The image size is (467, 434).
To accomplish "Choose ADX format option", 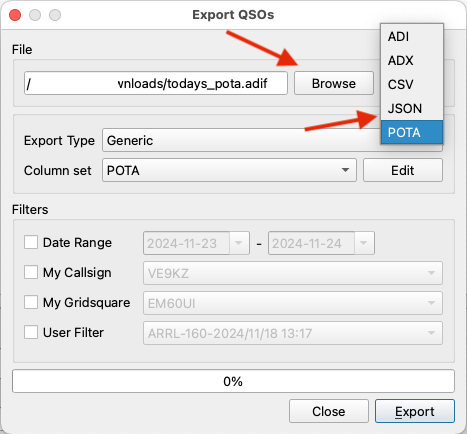I will (x=412, y=61).
